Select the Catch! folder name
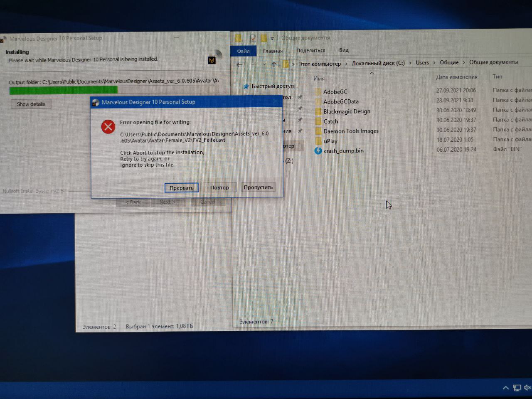This screenshot has height=399, width=532. (331, 121)
